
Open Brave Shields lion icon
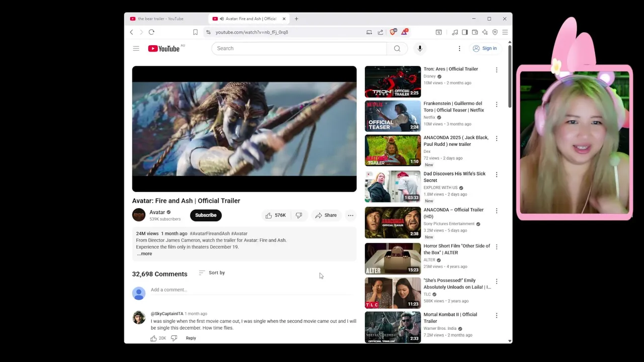click(x=393, y=32)
